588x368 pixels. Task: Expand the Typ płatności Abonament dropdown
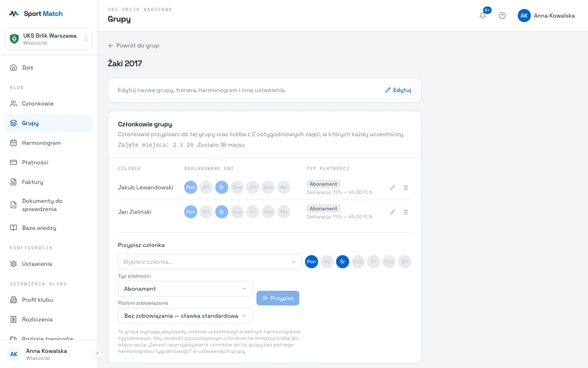[185, 289]
